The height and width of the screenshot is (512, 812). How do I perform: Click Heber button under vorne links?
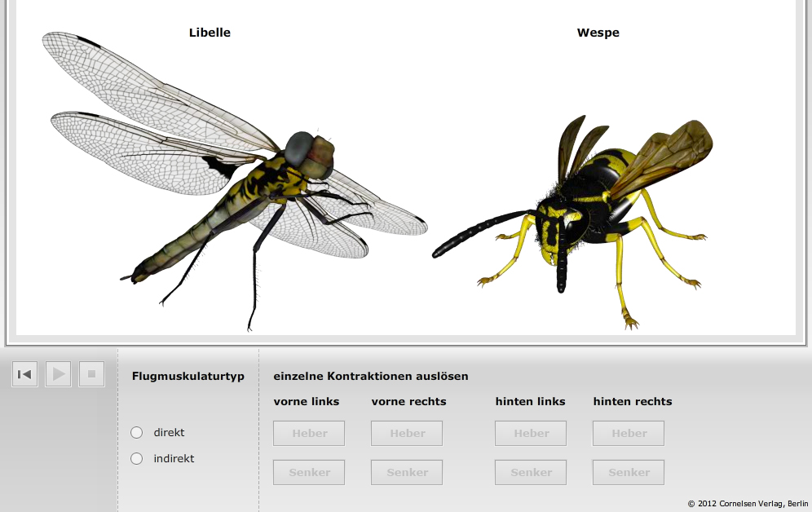(x=309, y=434)
